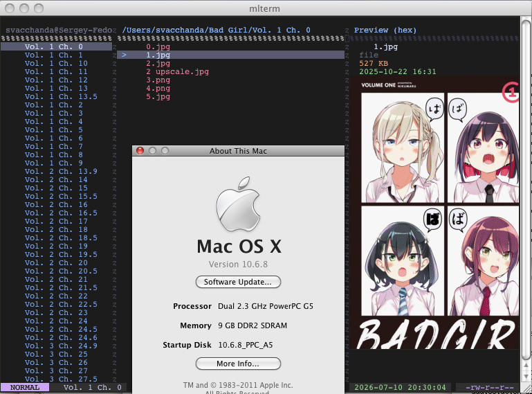Viewport: 532px width, 394px height.
Task: Click the path /Users/svacchanda/Bad Girl/Vol. 1 Ch. 0
Action: tap(216, 30)
